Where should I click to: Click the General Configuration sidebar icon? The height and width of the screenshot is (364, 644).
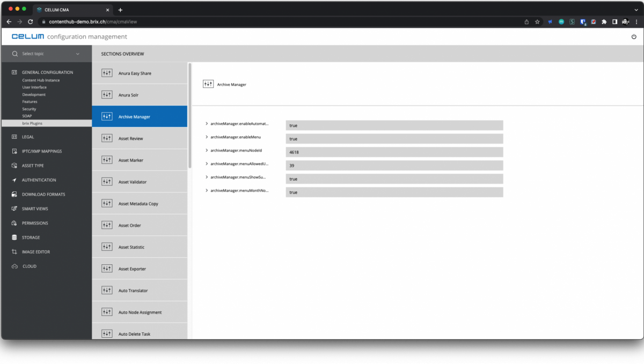pyautogui.click(x=14, y=72)
